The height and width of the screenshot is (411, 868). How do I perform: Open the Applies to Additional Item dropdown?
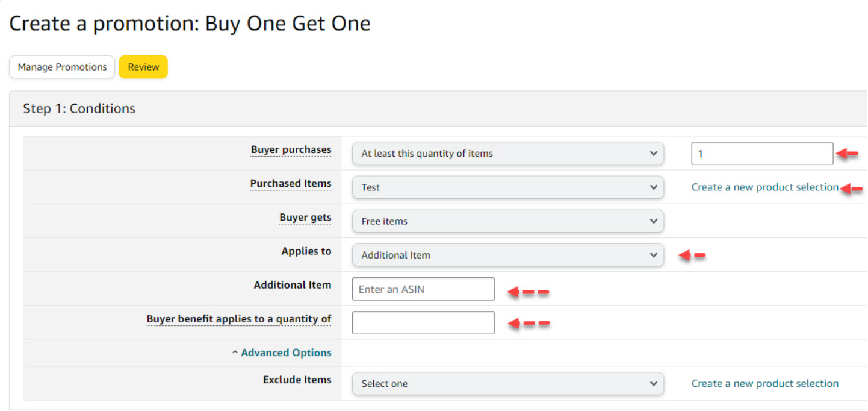click(507, 255)
